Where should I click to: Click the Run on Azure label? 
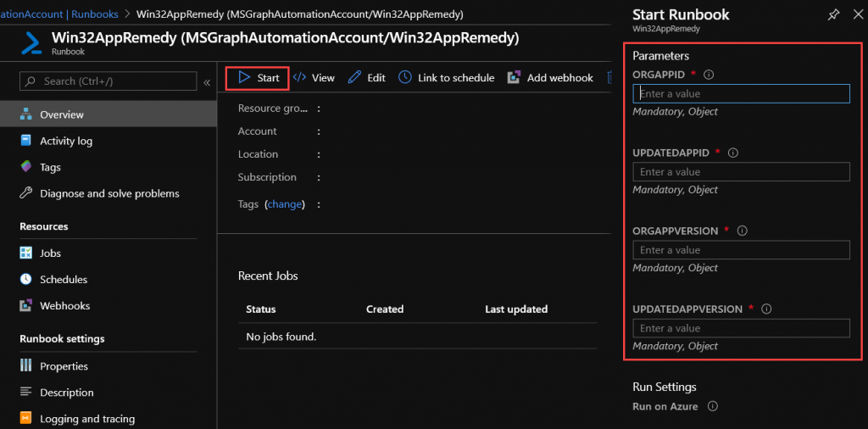click(x=665, y=406)
